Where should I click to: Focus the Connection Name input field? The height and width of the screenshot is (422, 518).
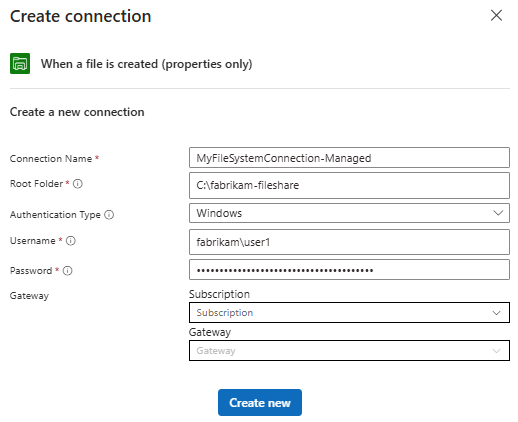pos(349,158)
